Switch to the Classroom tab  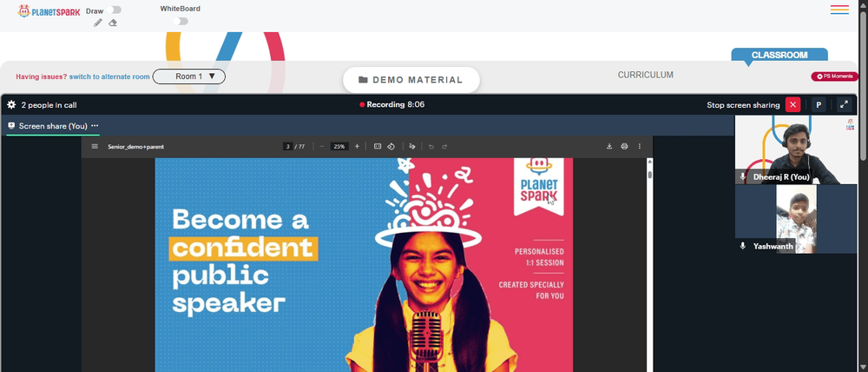(779, 55)
